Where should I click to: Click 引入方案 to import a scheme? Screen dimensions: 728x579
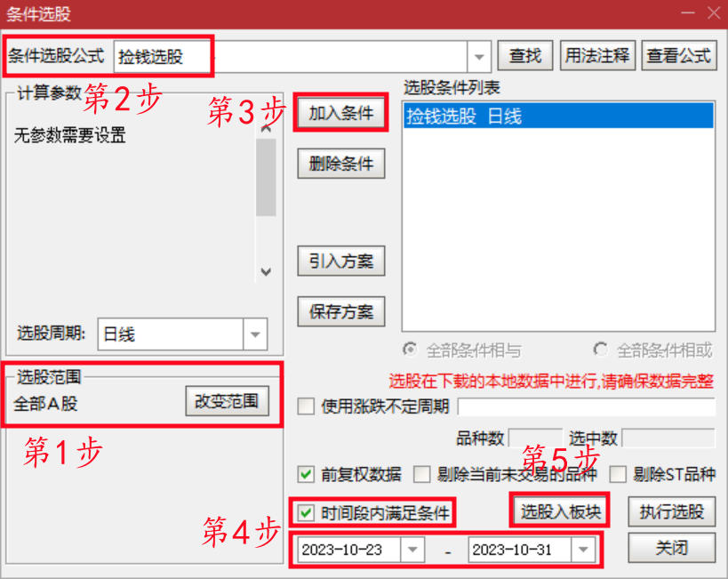coord(341,261)
